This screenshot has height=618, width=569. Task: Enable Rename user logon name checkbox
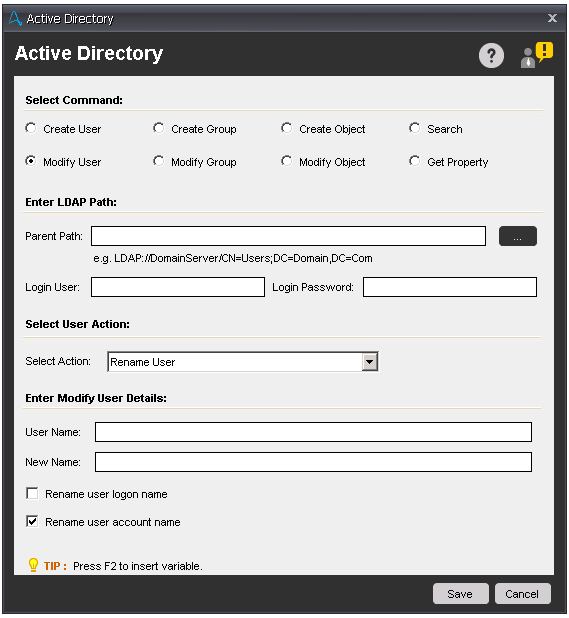click(32, 493)
